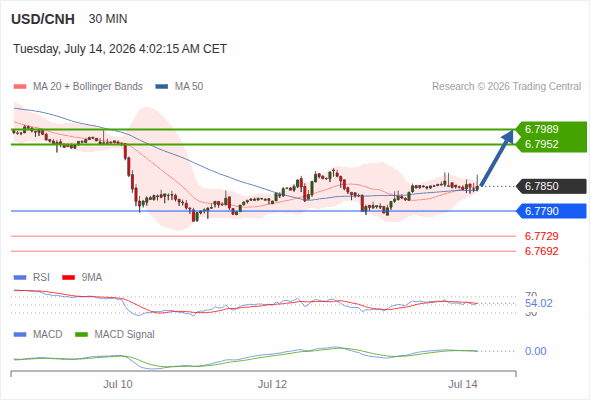The image size is (590, 400).
Task: Click the MACD Signal green legend marker
Action: coord(81,335)
